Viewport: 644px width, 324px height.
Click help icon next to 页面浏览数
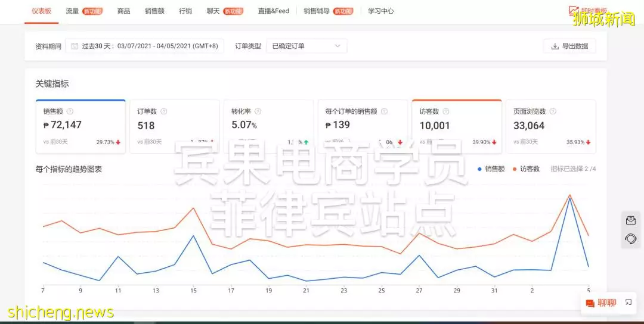pyautogui.click(x=553, y=111)
